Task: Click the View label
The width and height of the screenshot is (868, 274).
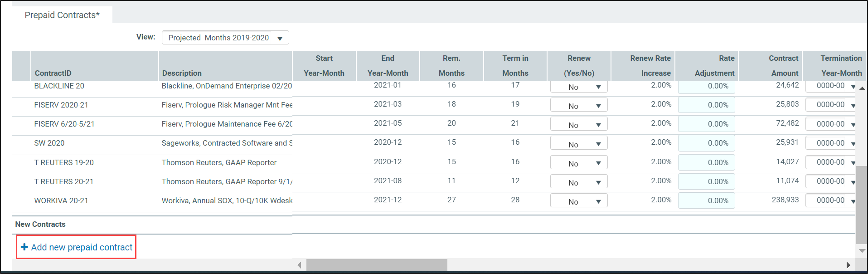Action: coord(146,37)
